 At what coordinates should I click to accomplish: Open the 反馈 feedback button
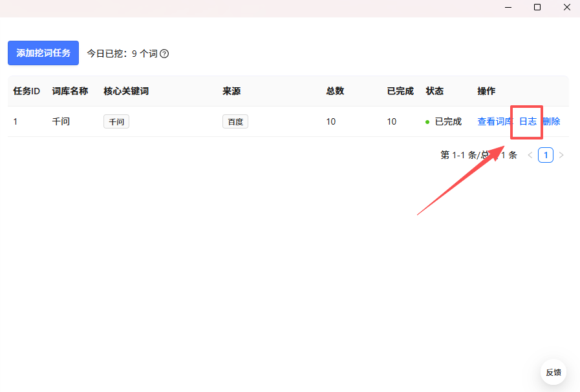(x=553, y=372)
